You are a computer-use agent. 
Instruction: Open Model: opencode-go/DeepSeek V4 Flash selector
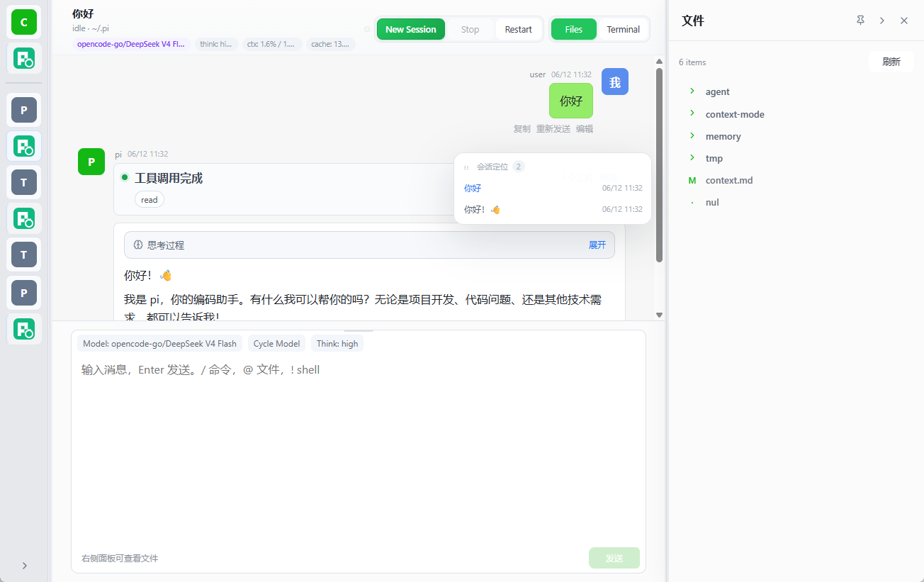point(159,343)
